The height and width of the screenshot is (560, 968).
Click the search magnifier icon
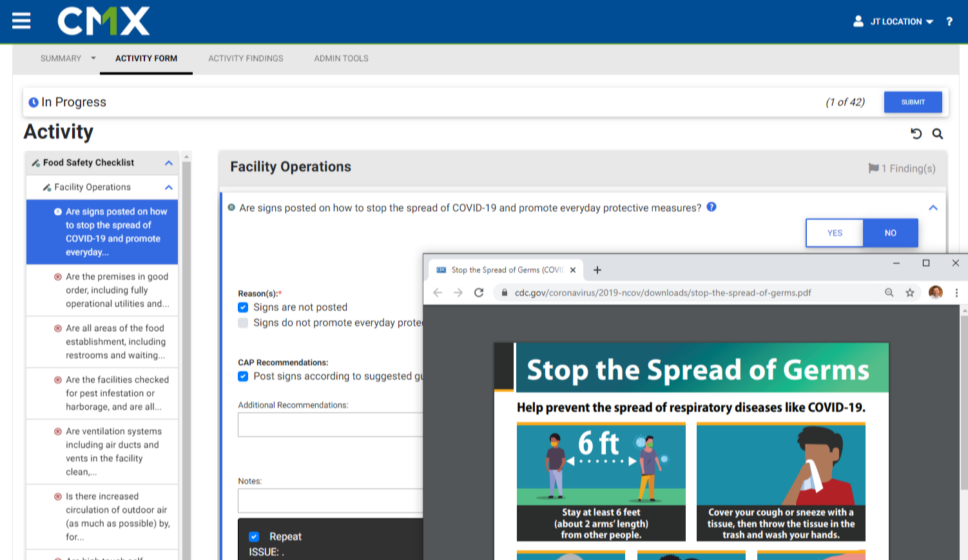coord(938,133)
